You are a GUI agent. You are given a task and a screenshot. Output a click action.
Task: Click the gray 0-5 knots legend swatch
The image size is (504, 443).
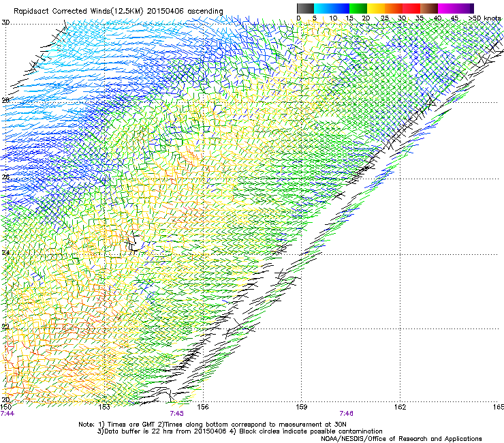coord(305,8)
